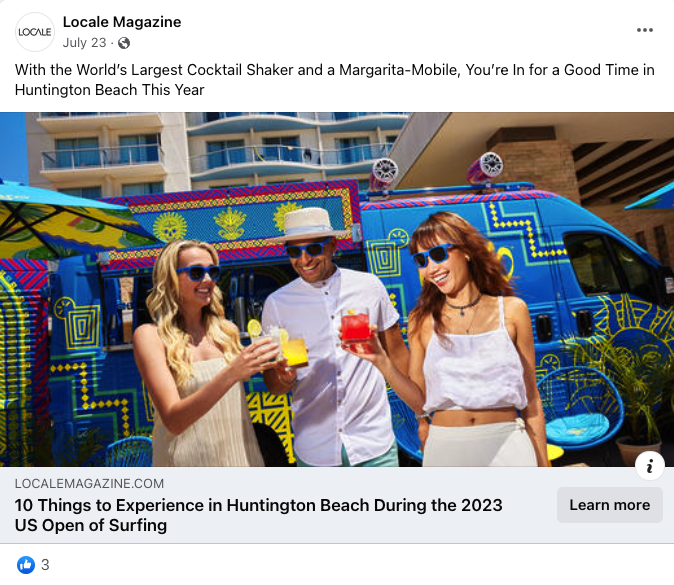
Task: Click the Locale Magazine profile logo
Action: tap(35, 32)
